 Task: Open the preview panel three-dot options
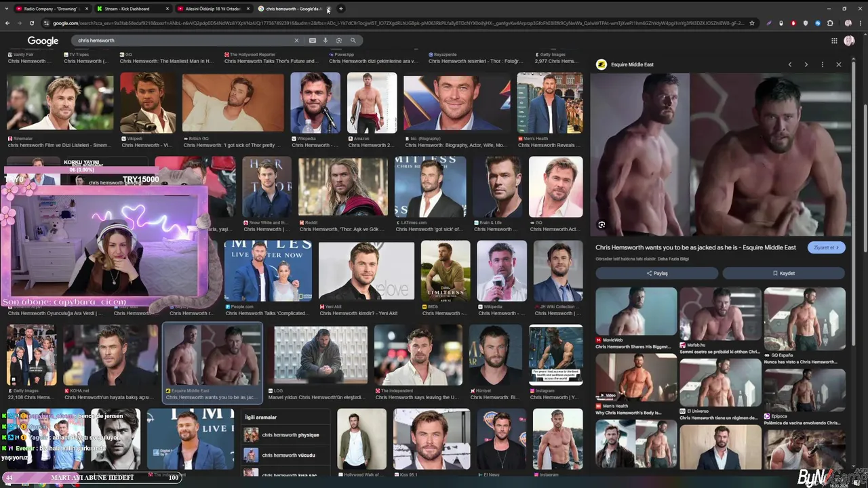click(822, 64)
